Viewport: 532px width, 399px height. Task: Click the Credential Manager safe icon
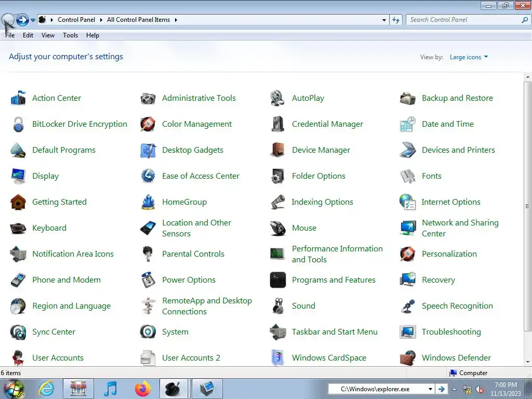pyautogui.click(x=278, y=124)
